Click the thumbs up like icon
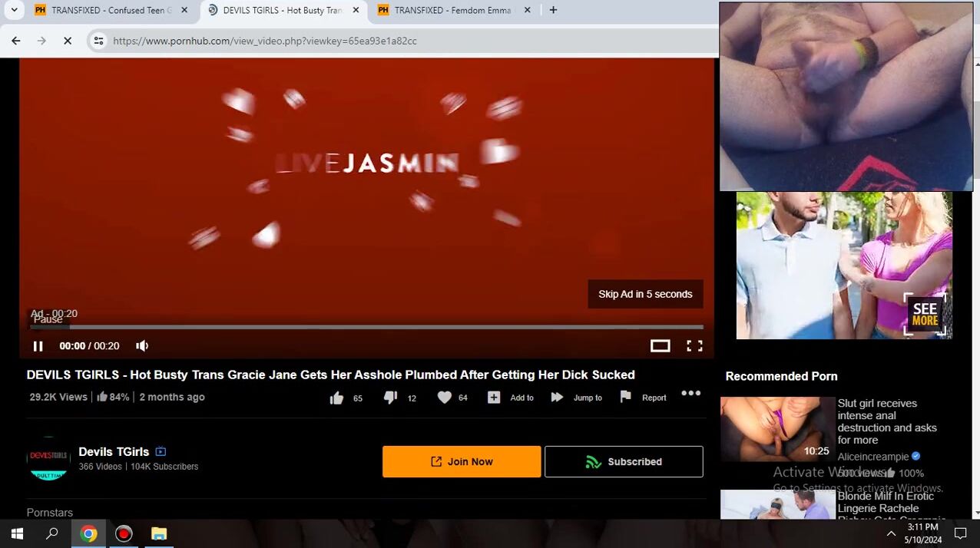This screenshot has height=548, width=980. [x=336, y=398]
